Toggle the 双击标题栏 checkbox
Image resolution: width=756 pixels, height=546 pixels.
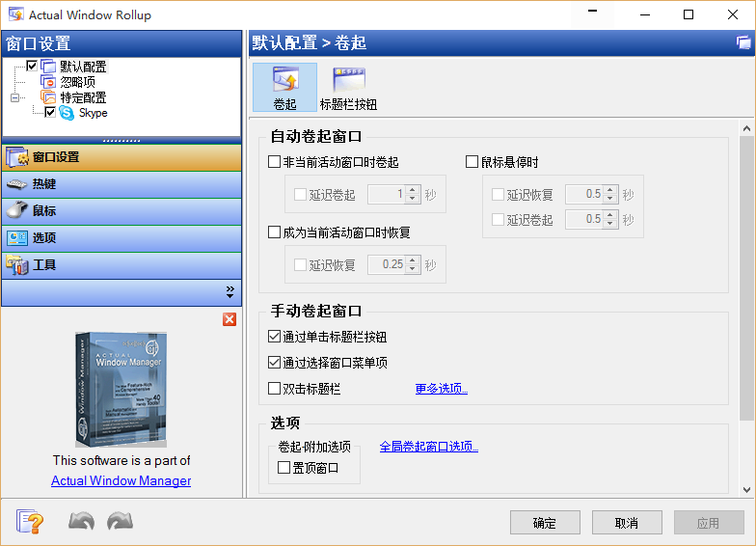click(274, 389)
